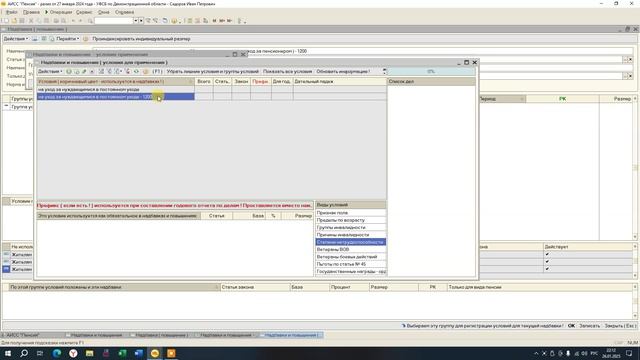
Task: Select Причины инвалидности in Виды условий
Action: 351,235
